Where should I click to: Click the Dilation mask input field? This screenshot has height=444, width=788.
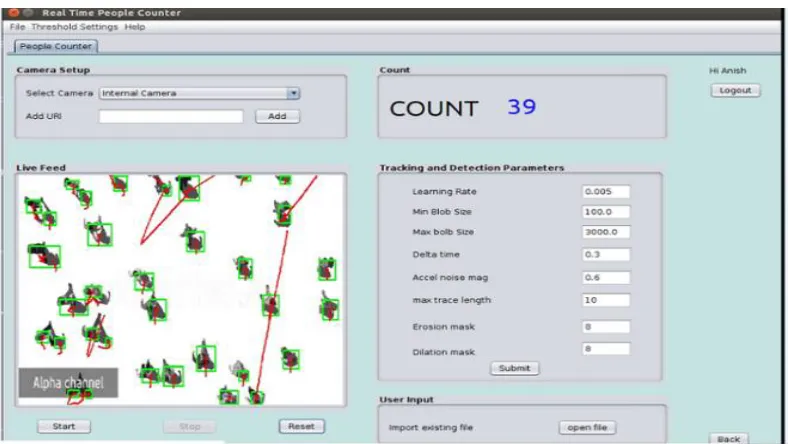(x=606, y=349)
